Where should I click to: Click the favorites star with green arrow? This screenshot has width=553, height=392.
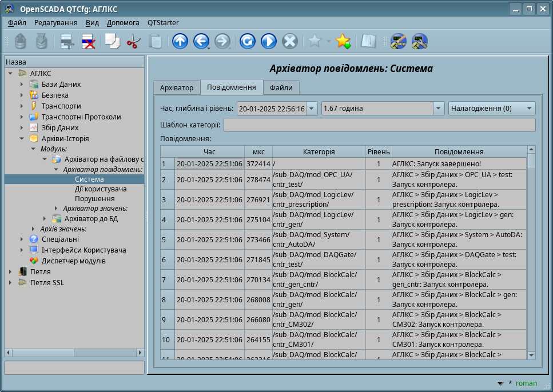343,41
